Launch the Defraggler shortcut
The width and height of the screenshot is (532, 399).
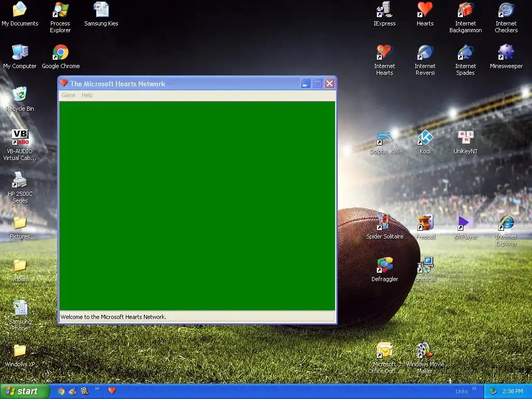click(384, 270)
